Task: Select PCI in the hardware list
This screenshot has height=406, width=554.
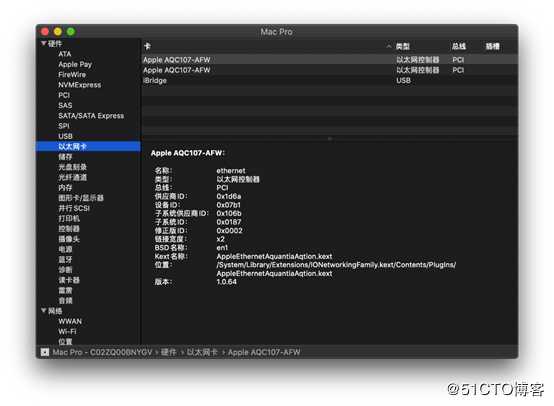Action: (64, 95)
